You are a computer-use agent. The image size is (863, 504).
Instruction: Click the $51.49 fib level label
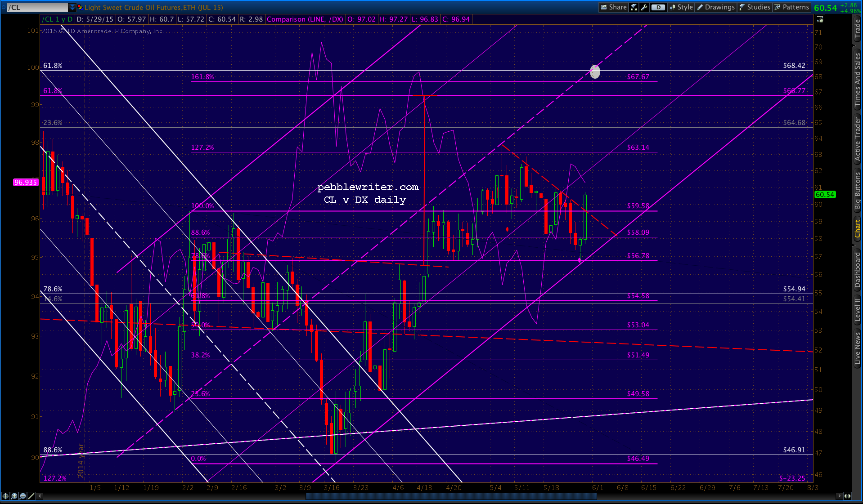click(x=638, y=355)
